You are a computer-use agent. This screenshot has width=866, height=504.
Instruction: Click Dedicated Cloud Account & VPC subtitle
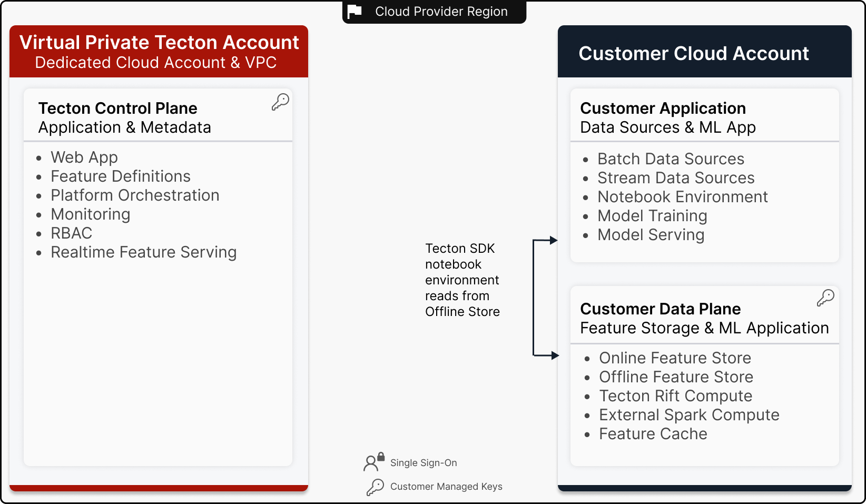pos(156,63)
